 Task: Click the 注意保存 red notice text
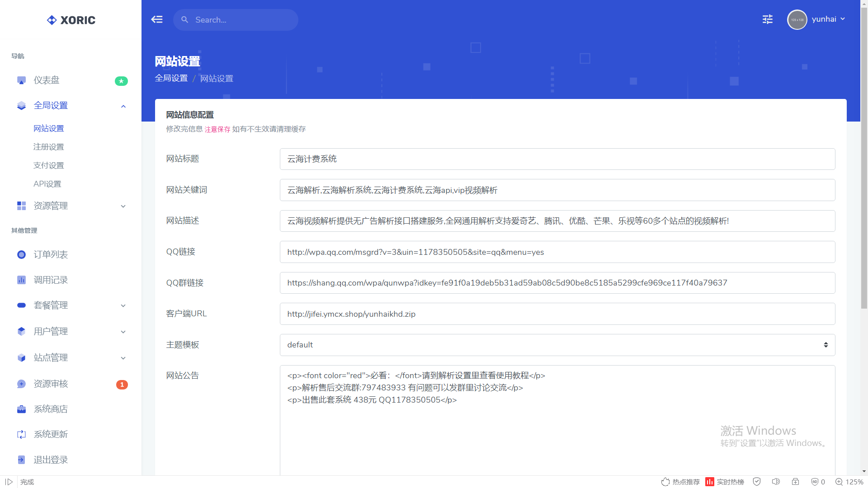(x=217, y=129)
